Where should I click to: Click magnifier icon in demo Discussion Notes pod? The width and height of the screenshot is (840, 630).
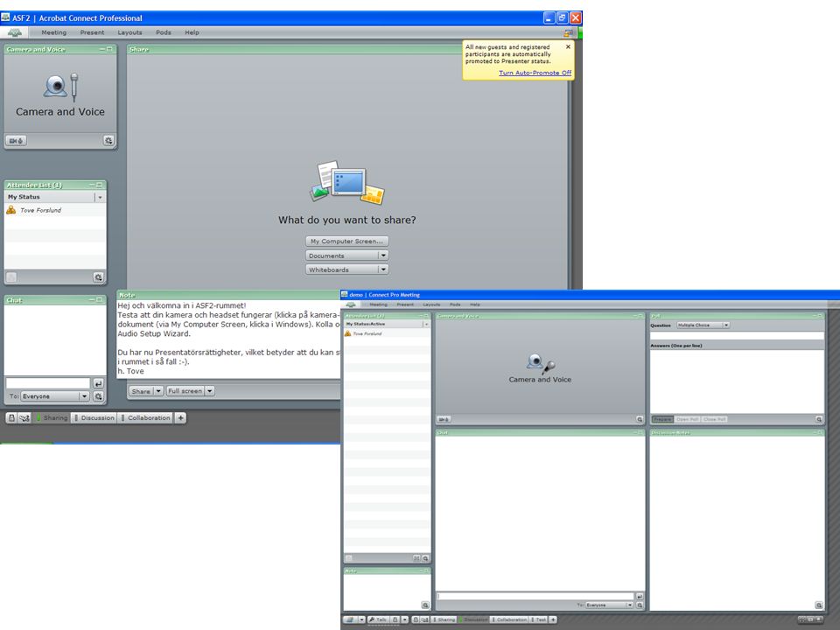point(819,605)
